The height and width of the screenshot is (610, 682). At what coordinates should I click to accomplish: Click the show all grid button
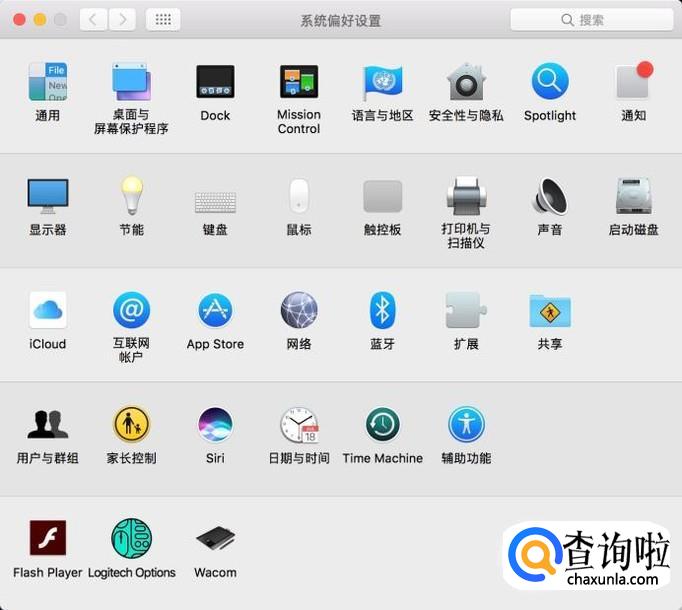[163, 20]
